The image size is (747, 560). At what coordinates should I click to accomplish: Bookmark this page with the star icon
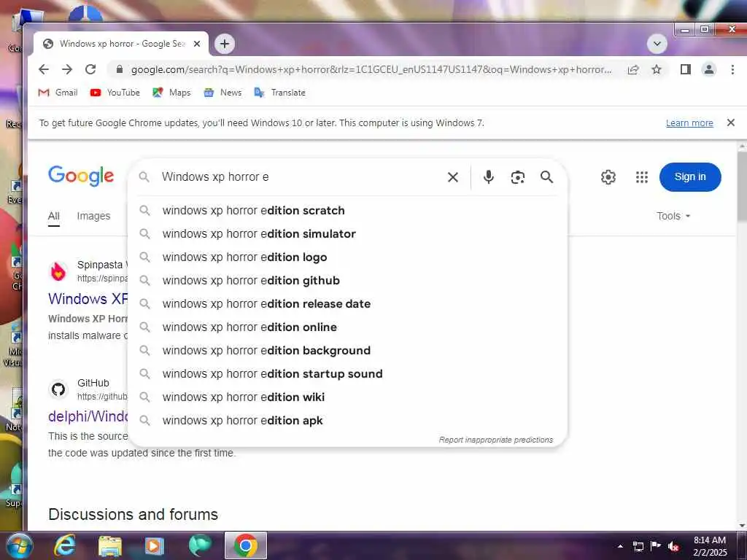[x=657, y=69]
